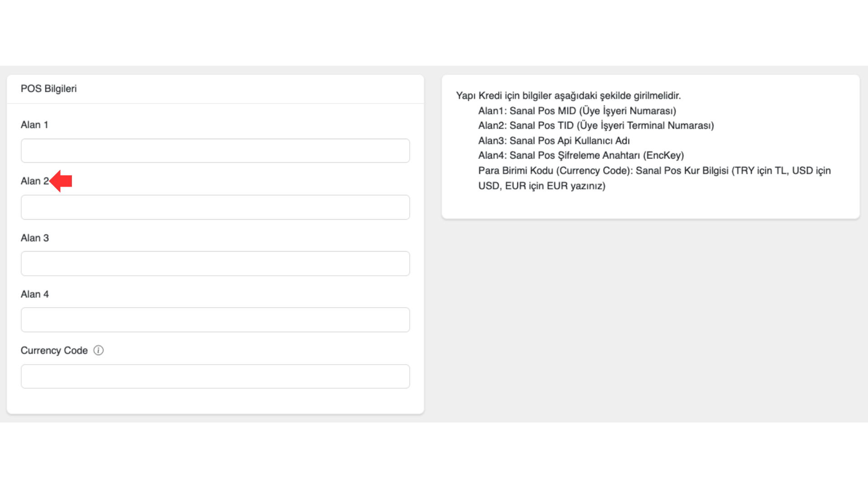Click the Alan1 Sanal Pos MID line
Viewport: 868px width, 488px height.
[577, 111]
